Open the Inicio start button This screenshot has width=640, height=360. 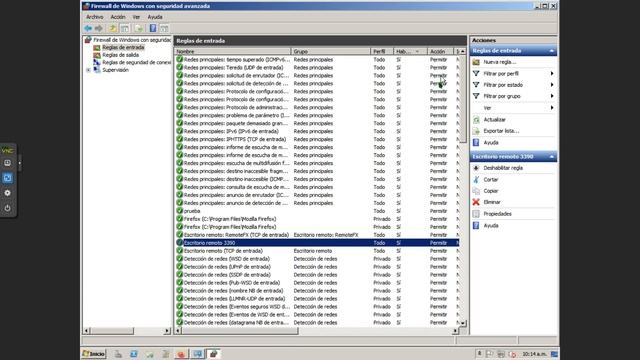click(x=94, y=354)
